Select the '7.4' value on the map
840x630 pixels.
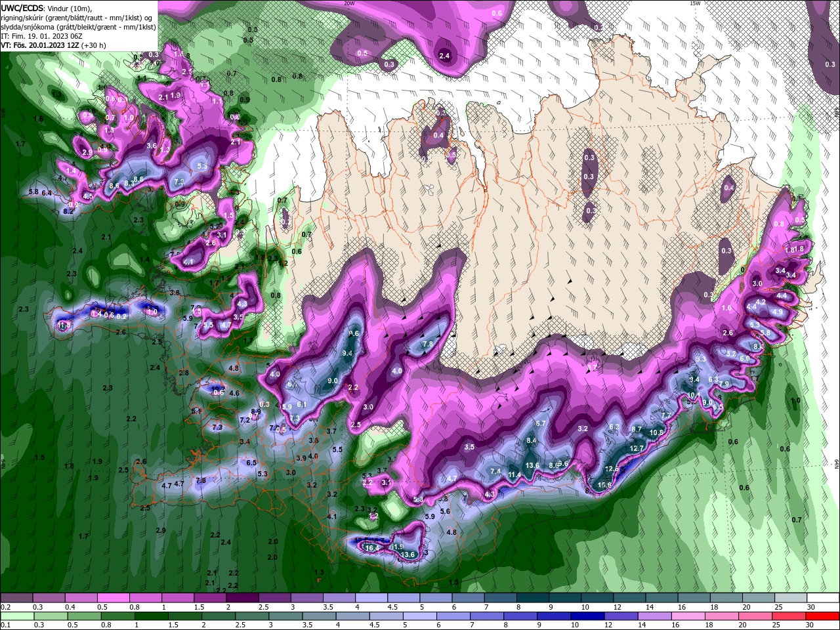tap(495, 471)
